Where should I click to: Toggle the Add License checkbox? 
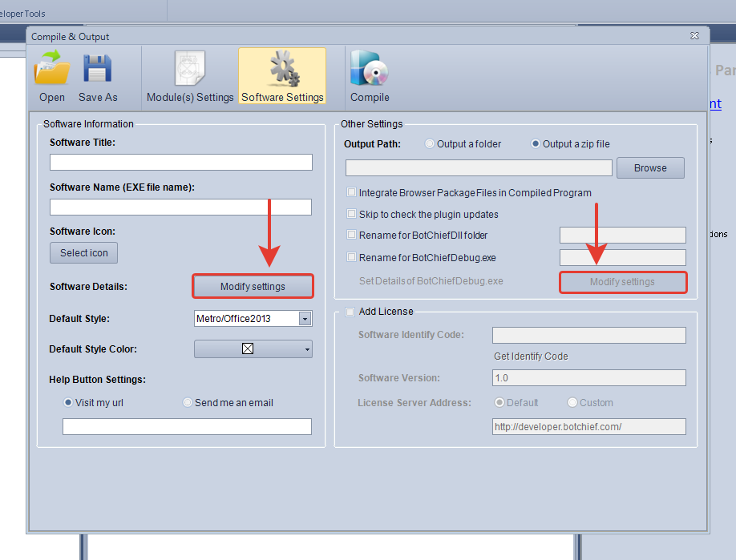tap(350, 312)
